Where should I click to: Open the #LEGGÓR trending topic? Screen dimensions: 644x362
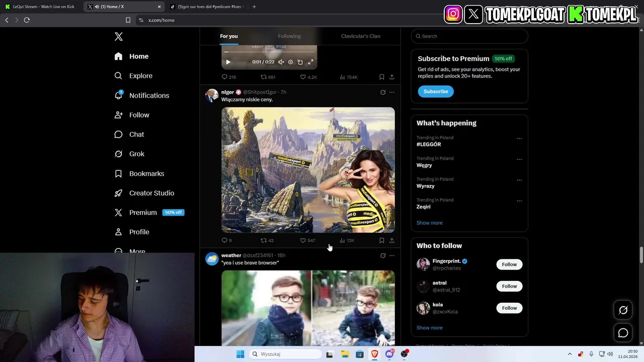tap(429, 144)
